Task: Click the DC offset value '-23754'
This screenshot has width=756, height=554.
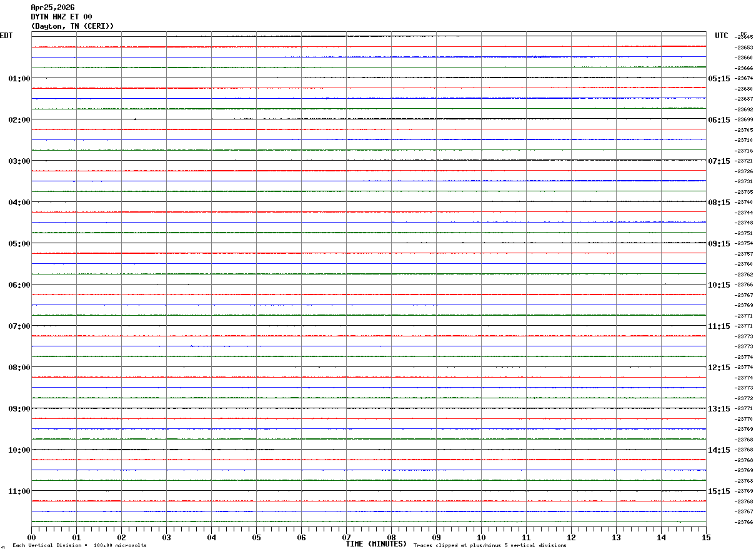Action: [x=744, y=243]
